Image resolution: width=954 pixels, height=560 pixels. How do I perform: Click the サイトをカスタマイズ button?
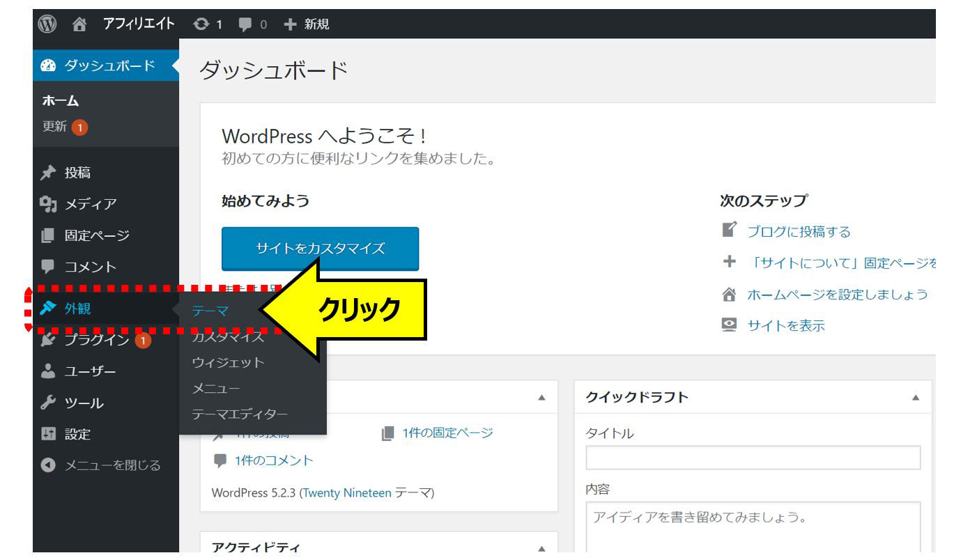coord(321,249)
